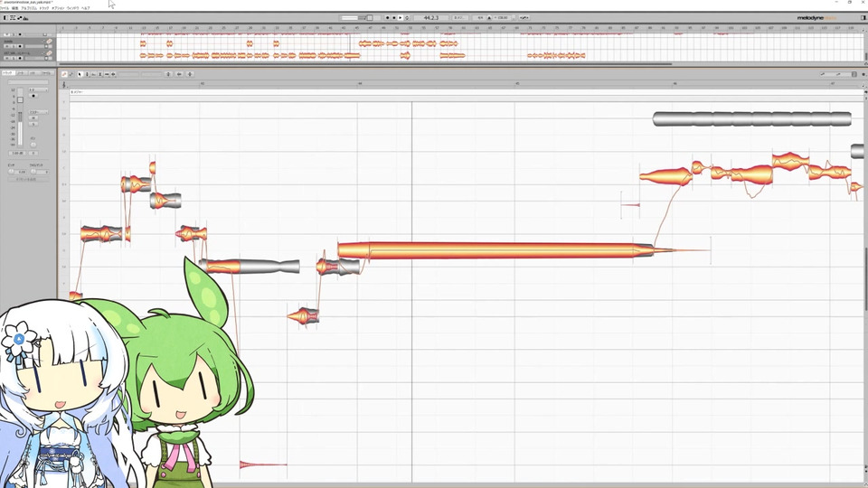Open the 編集 menu
This screenshot has height=488, width=868.
click(15, 8)
